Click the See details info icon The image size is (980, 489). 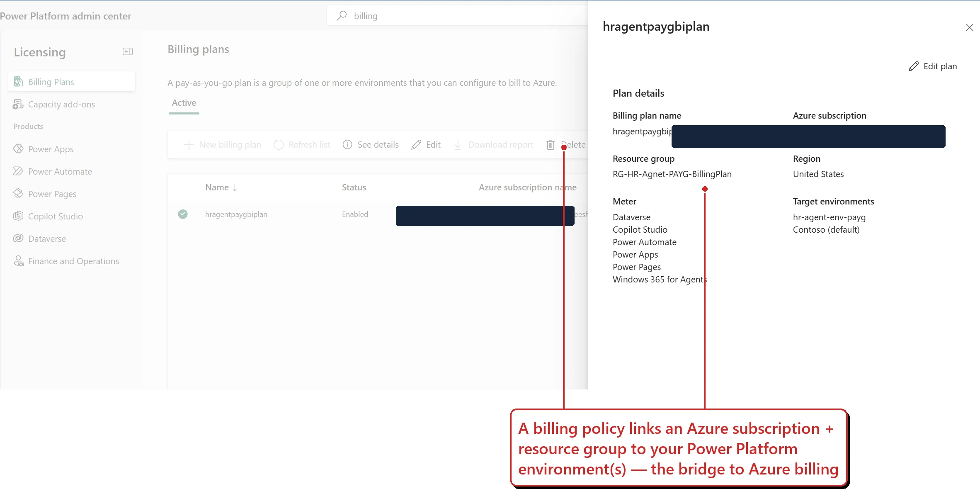tap(347, 145)
